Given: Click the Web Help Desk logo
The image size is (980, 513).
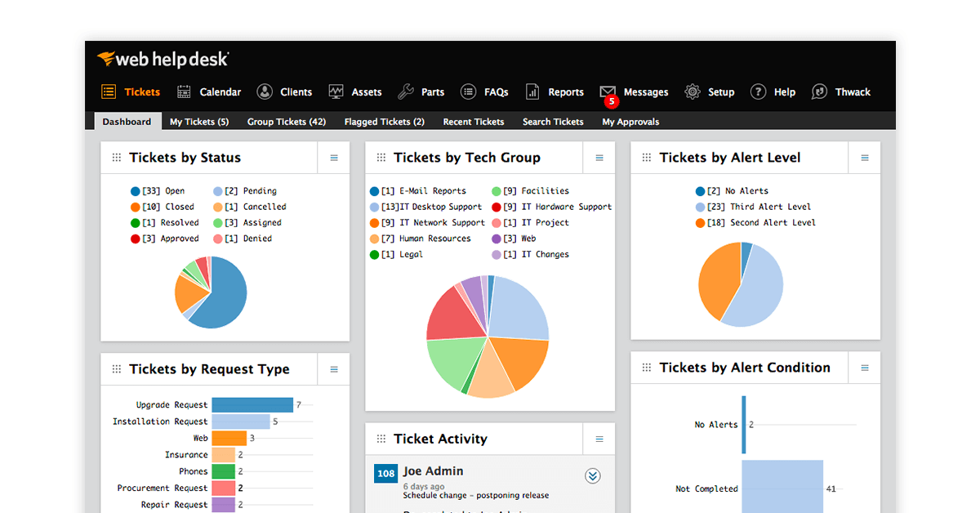Looking at the screenshot, I should tap(163, 59).
